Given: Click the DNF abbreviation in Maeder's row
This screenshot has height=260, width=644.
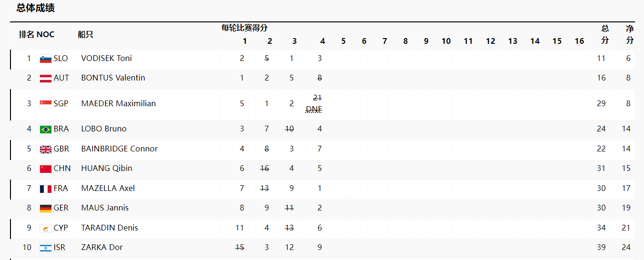Looking at the screenshot, I should pyautogui.click(x=313, y=110).
